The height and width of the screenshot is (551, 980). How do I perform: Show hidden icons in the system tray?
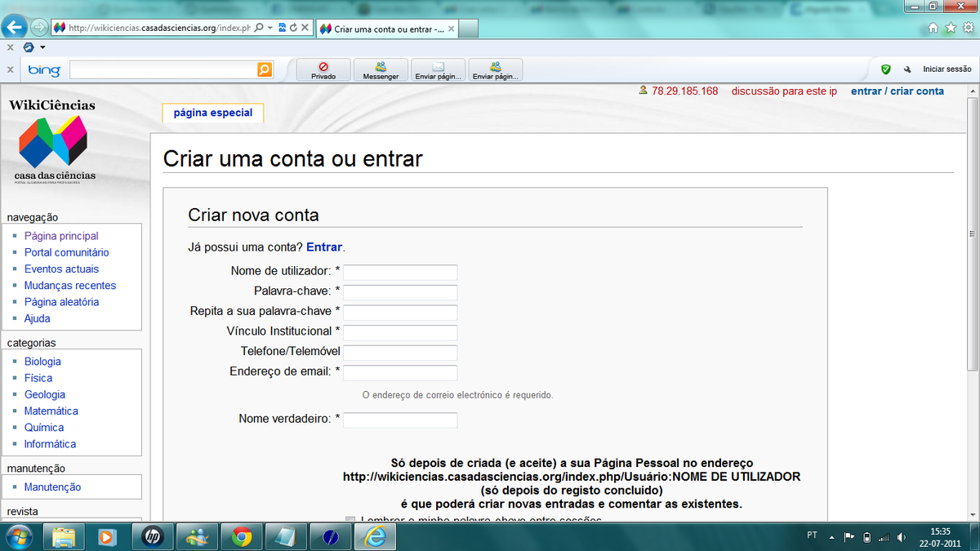click(831, 537)
